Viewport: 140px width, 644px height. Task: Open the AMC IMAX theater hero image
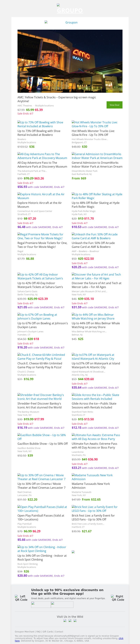click(x=70, y=61)
